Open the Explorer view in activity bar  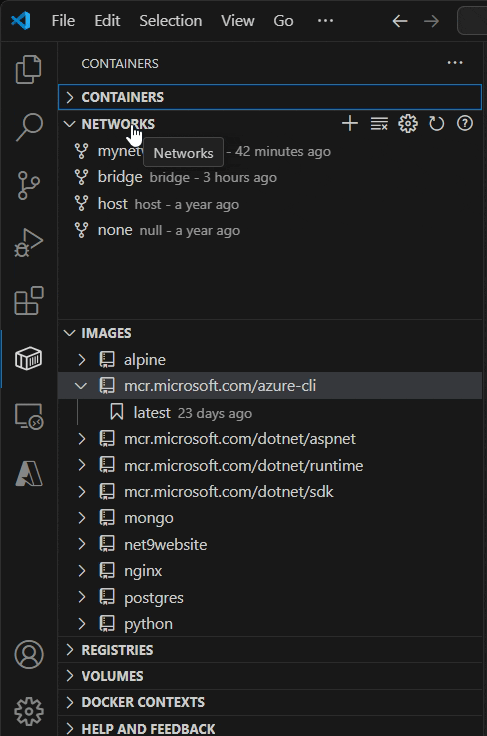[x=29, y=69]
